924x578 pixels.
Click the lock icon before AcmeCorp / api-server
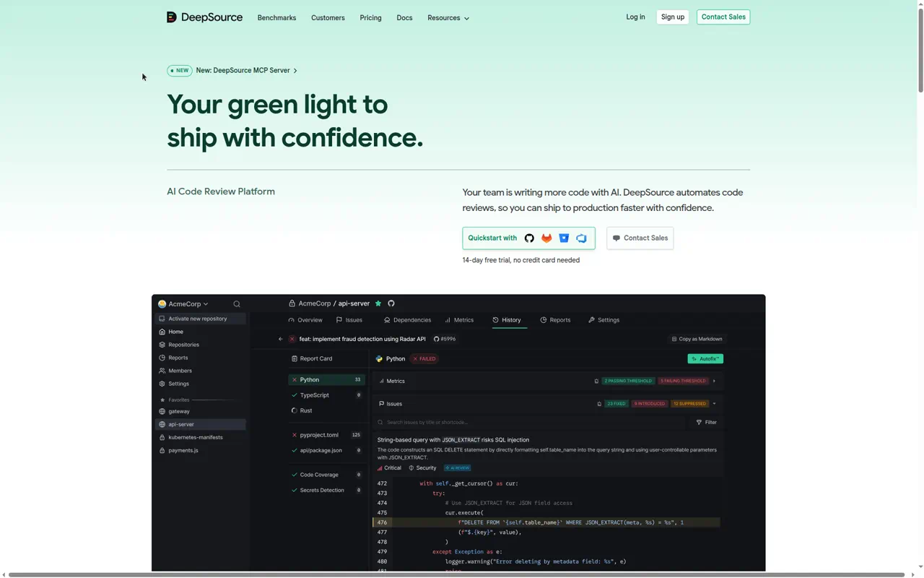click(292, 303)
